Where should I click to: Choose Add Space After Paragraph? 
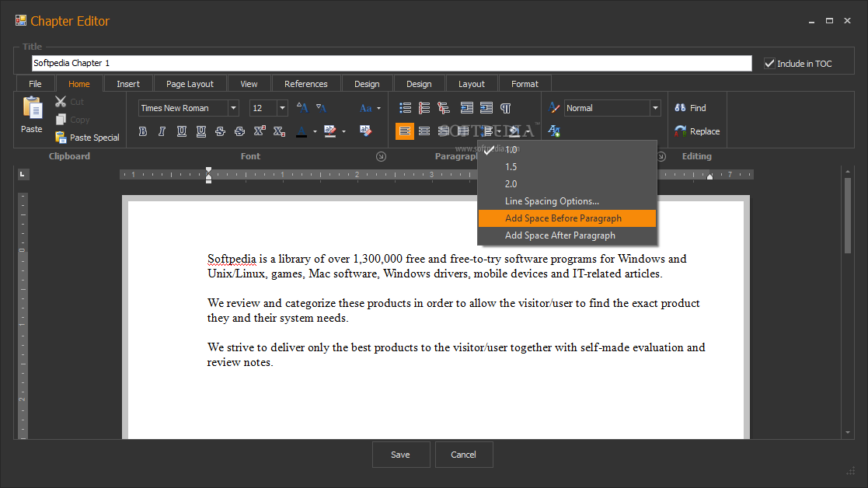[566, 235]
